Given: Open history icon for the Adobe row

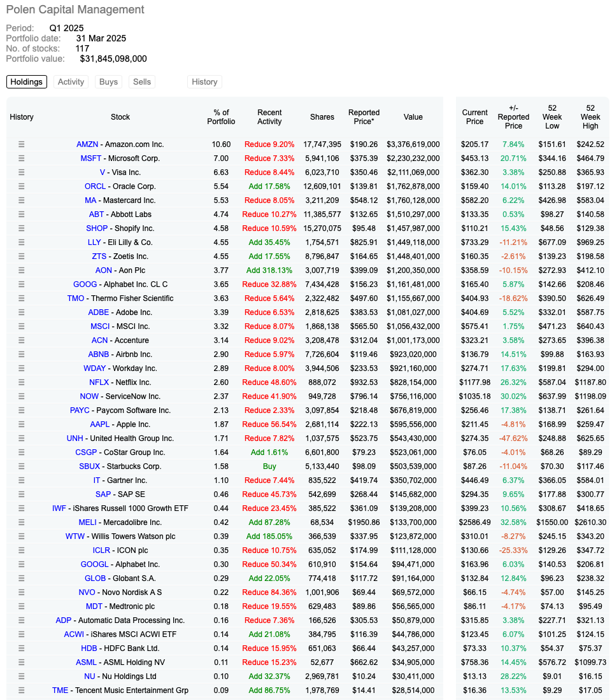Looking at the screenshot, I should pyautogui.click(x=22, y=312).
